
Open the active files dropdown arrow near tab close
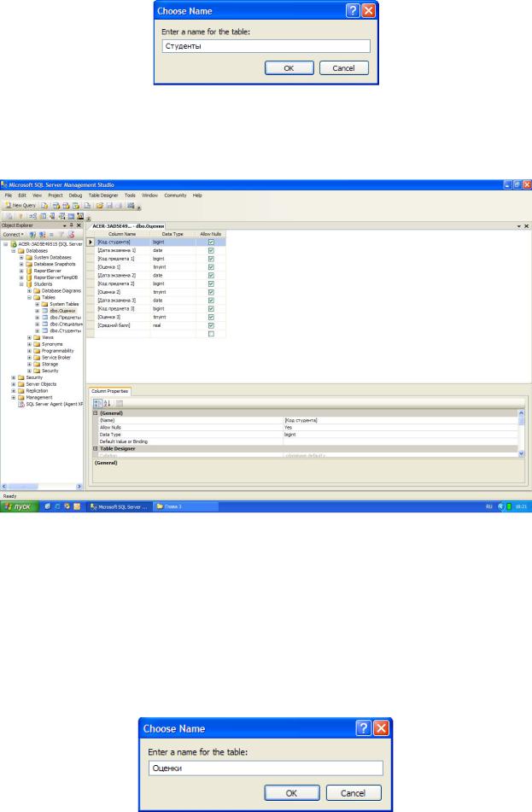[519, 226]
